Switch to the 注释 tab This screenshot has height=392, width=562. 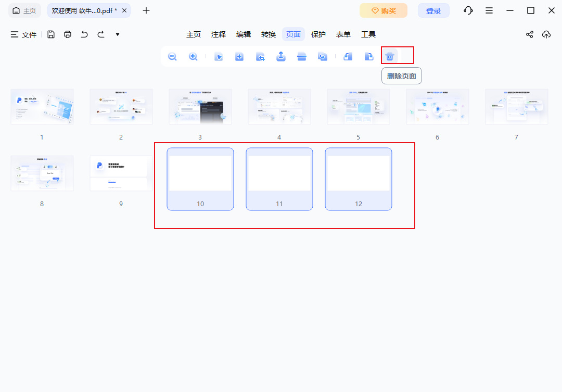click(x=219, y=34)
